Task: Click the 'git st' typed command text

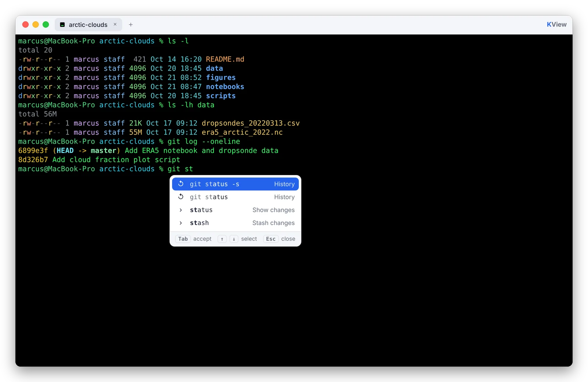Action: 180,169
